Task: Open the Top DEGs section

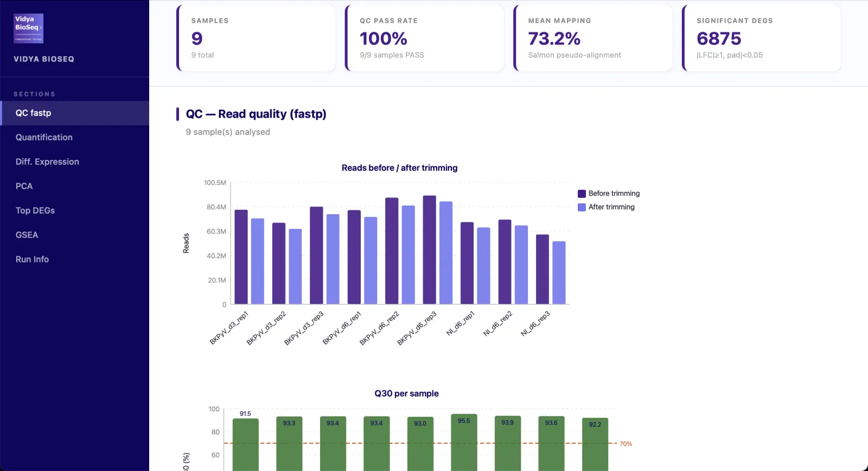Action: (74, 211)
